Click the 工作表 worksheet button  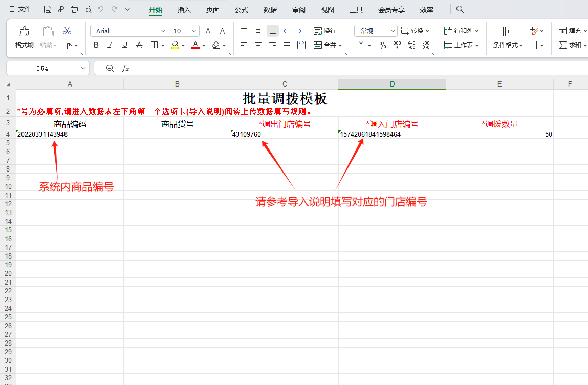tap(460, 45)
